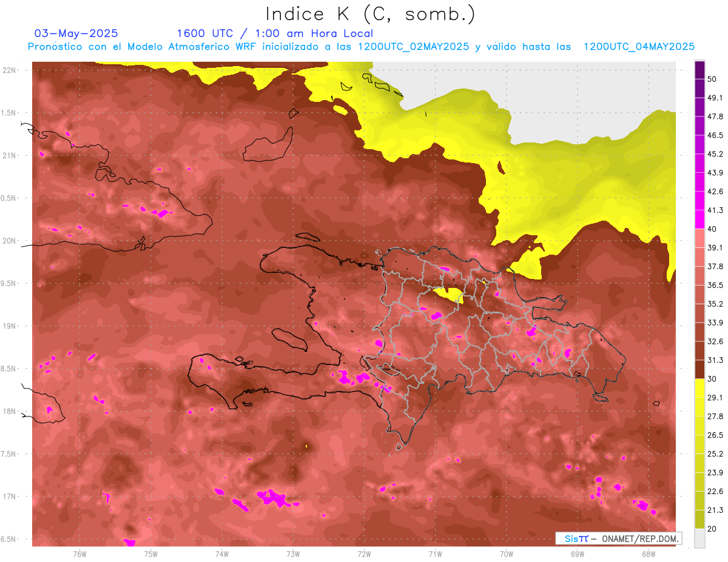
Task: Select the '03-May-2025' date text
Action: (x=76, y=33)
